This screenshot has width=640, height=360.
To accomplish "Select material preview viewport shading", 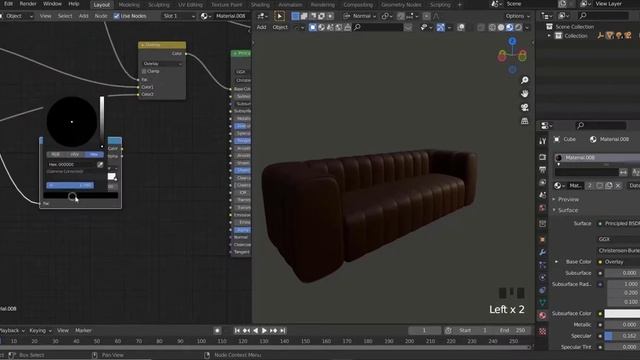I will [x=509, y=27].
